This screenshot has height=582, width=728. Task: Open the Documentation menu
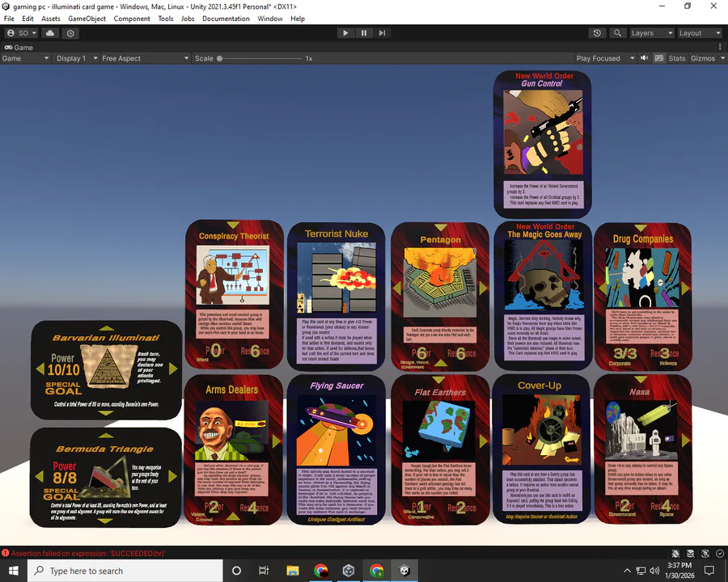226,19
